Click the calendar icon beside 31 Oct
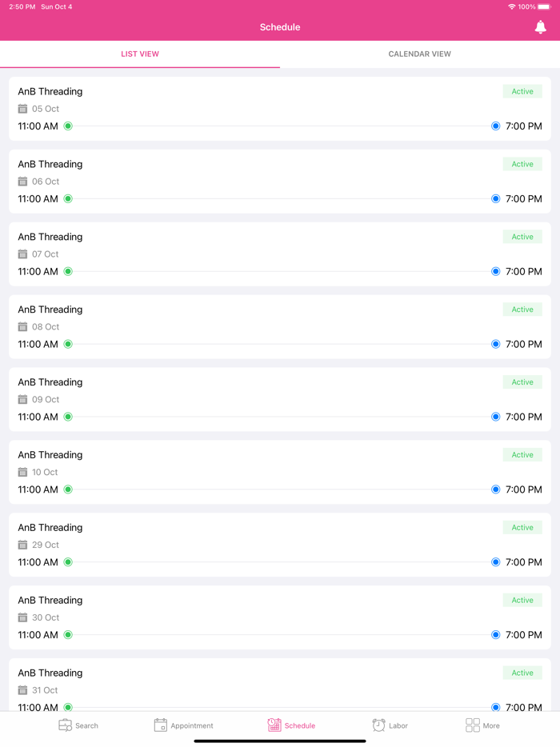This screenshot has width=560, height=747. click(x=22, y=690)
